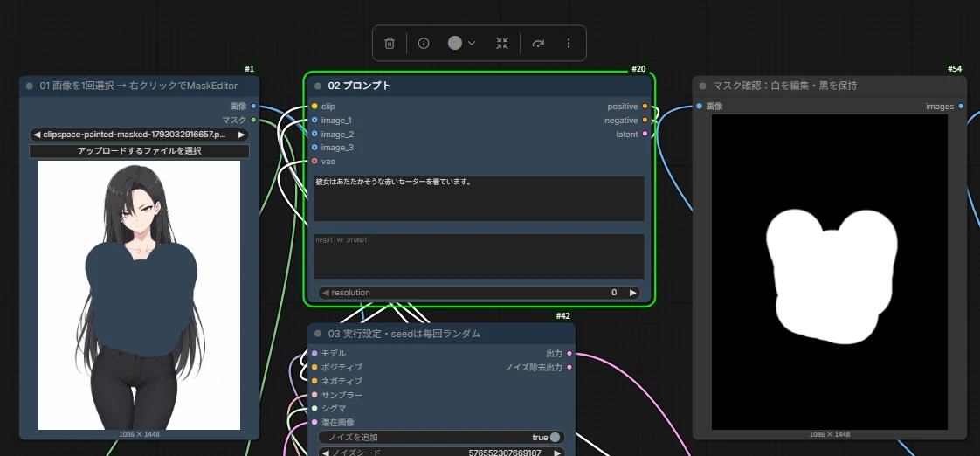Select previous image file with the left arrow
Viewport: 980px width, 456px height.
37,135
